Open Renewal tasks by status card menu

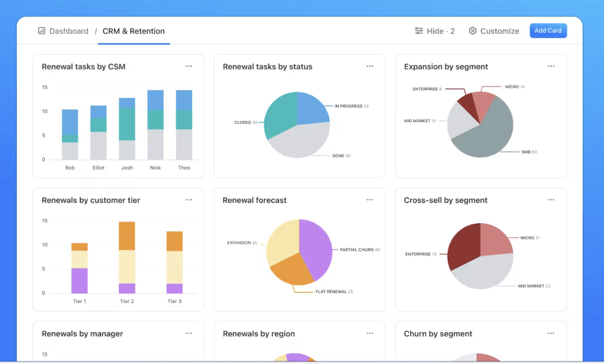[370, 66]
